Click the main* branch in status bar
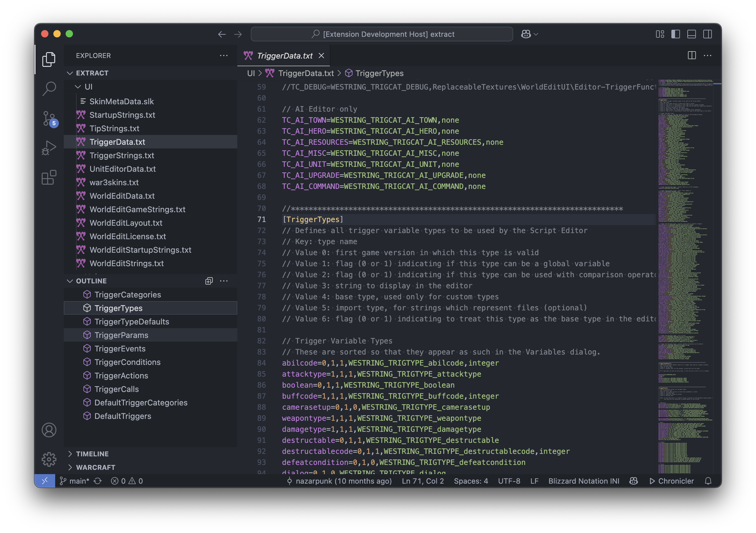756x533 pixels. tap(75, 481)
